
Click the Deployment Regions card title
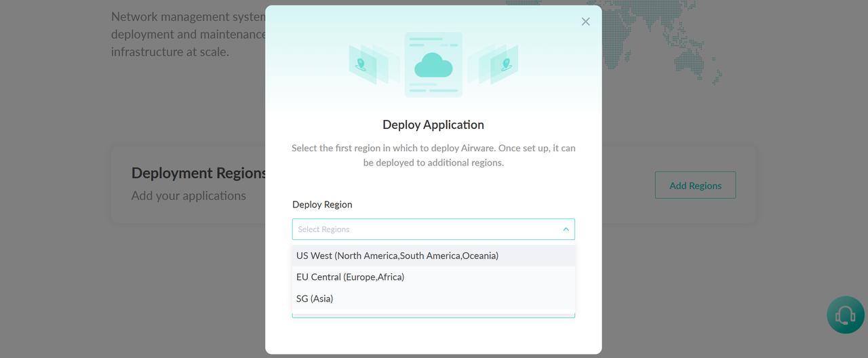[x=198, y=174]
